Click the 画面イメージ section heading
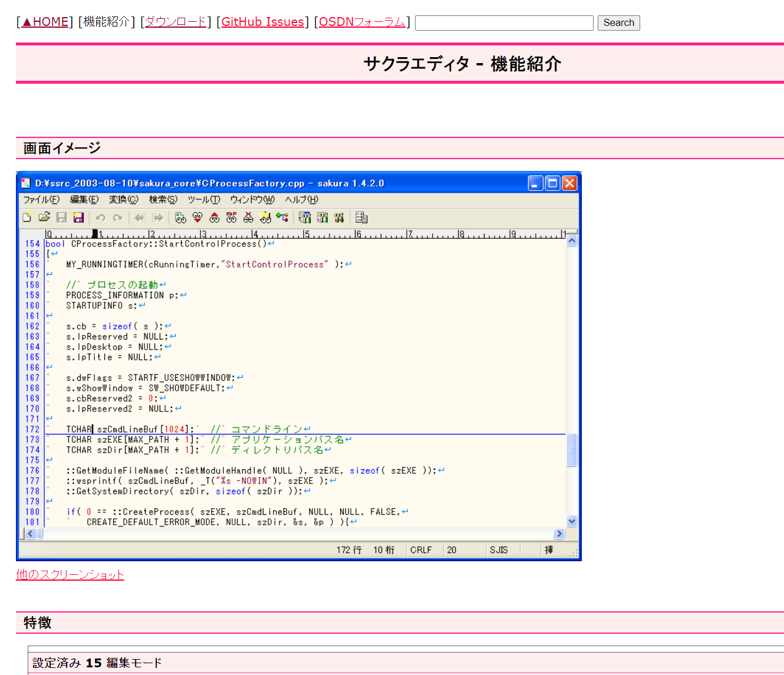The image size is (784, 675). coord(62,148)
